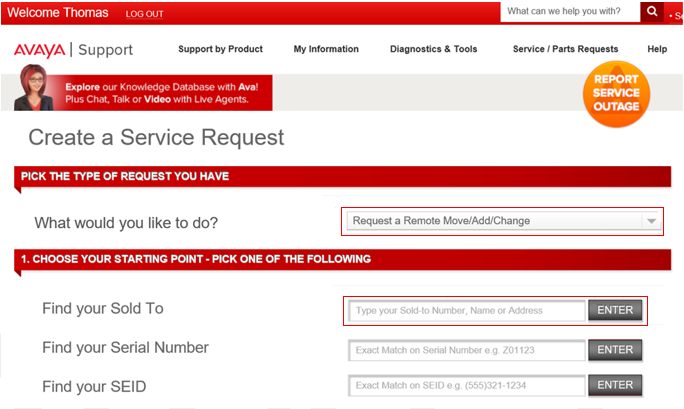Click 'Create a Service Request' heading
684x409 pixels.
pyautogui.click(x=156, y=137)
